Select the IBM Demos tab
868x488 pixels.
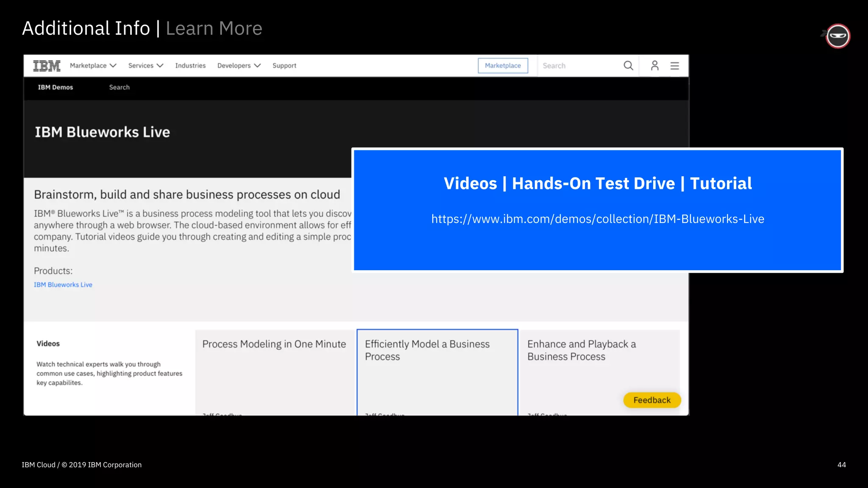[56, 87]
